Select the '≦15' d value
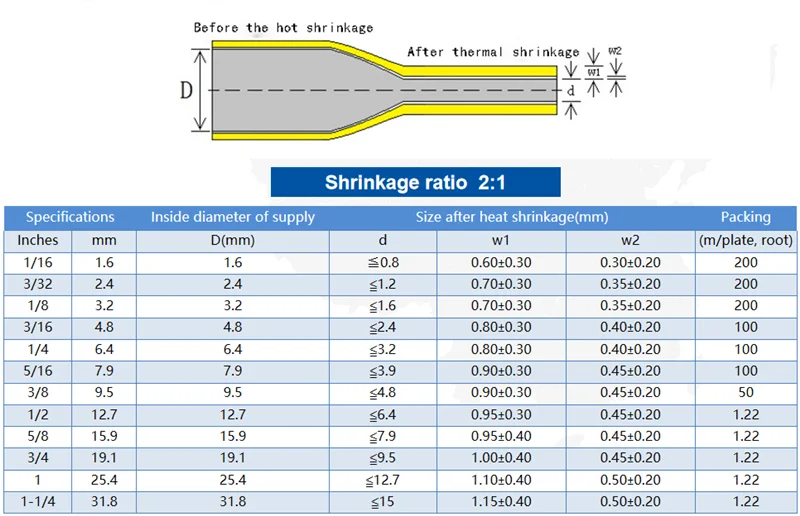This screenshot has width=800, height=516. coord(383,501)
